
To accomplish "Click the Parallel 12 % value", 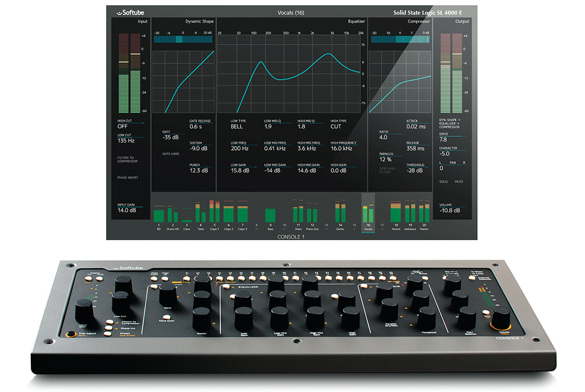I will pos(386,160).
